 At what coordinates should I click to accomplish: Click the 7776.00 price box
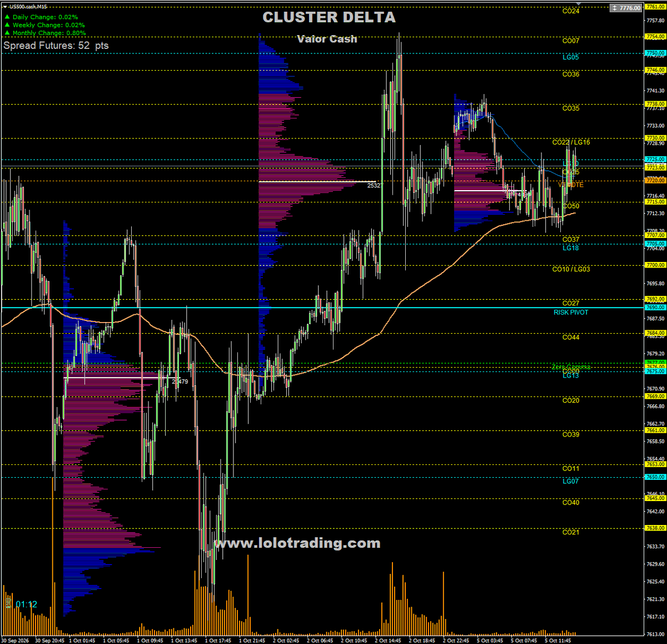(626, 8)
